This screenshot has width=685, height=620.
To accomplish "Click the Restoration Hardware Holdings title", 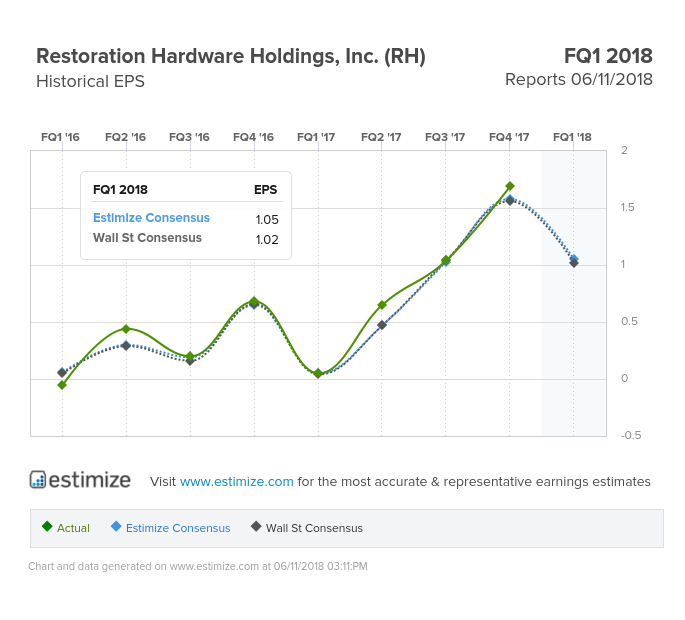I will tap(231, 56).
